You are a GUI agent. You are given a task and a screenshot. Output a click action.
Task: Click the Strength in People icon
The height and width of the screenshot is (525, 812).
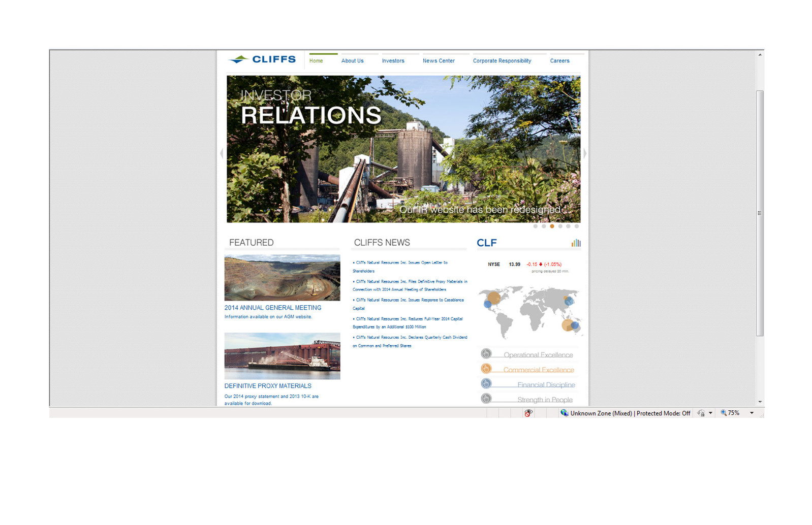pos(486,398)
